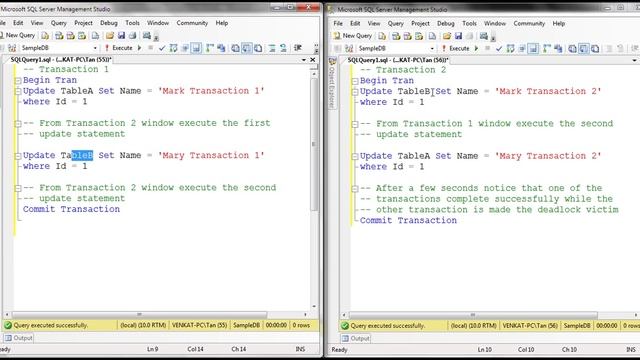Click Open File folder icon in the left window

[x=109, y=36]
